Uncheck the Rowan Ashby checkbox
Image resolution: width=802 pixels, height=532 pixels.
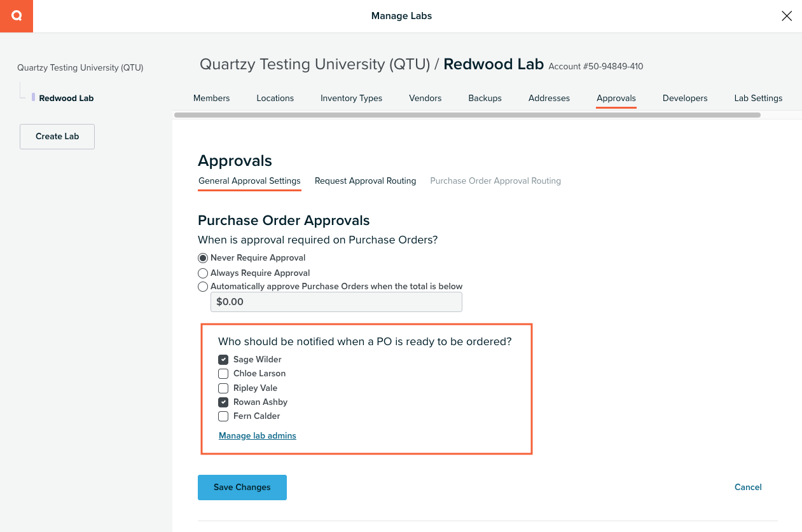coord(223,402)
